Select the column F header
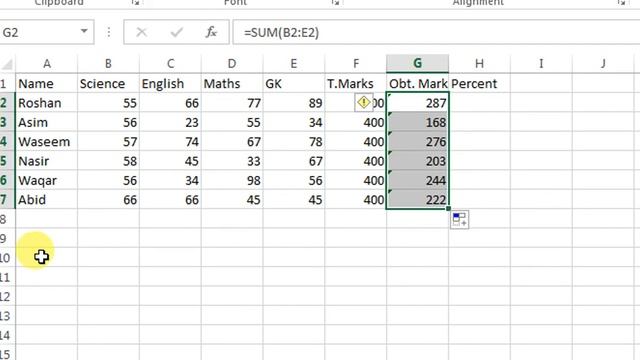The width and height of the screenshot is (640, 360). click(x=356, y=64)
